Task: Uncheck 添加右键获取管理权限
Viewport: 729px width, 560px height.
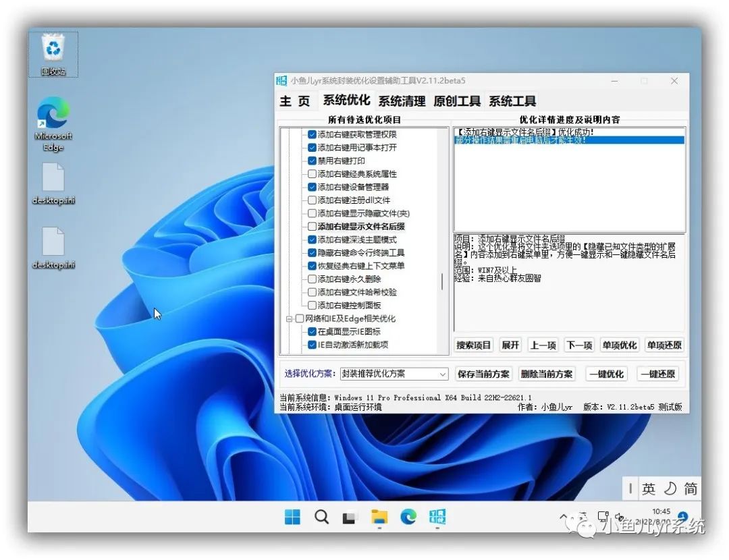Action: 312,134
